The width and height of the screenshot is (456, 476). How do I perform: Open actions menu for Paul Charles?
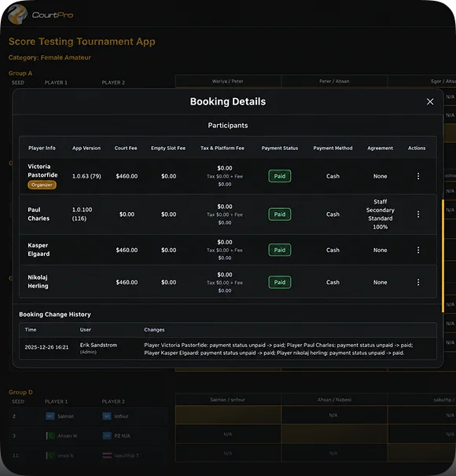(x=418, y=214)
